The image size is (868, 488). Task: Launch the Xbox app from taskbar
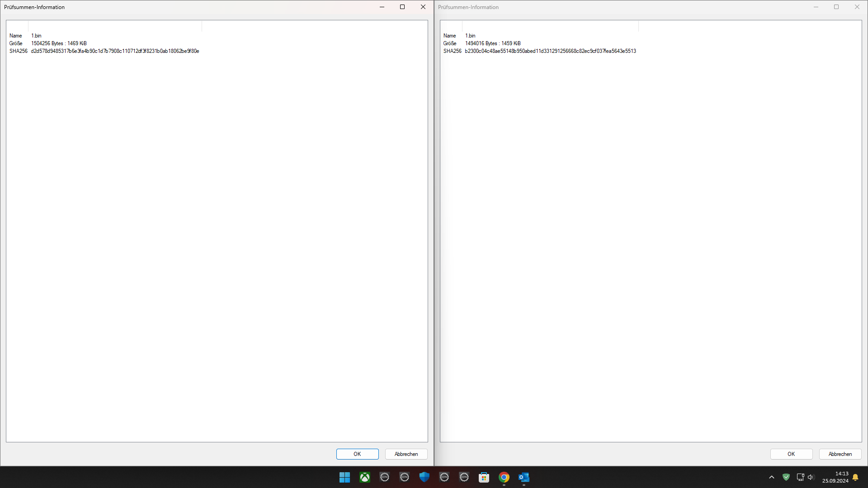pyautogui.click(x=364, y=477)
